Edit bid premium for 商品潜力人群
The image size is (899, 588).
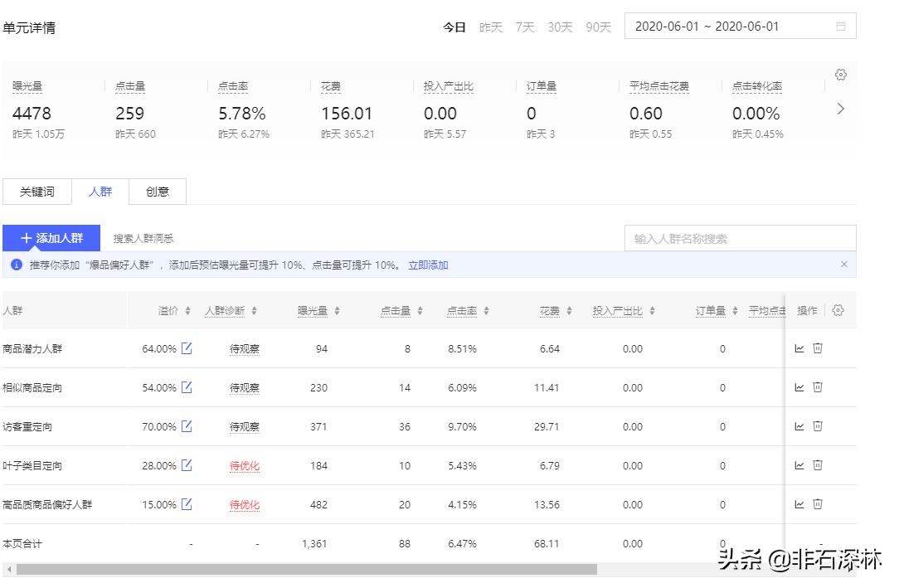pyautogui.click(x=187, y=348)
